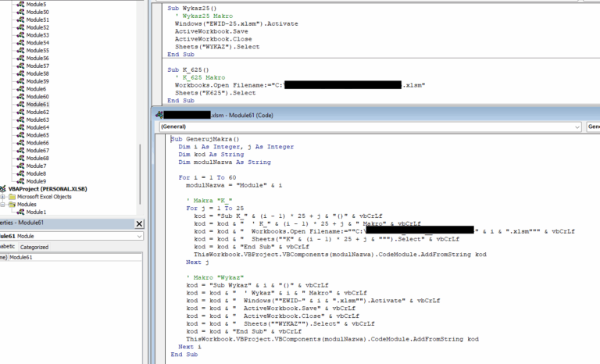Click the Modules folder icon under PERSONAL.XLSB
The image size is (600, 364).
tap(12, 205)
